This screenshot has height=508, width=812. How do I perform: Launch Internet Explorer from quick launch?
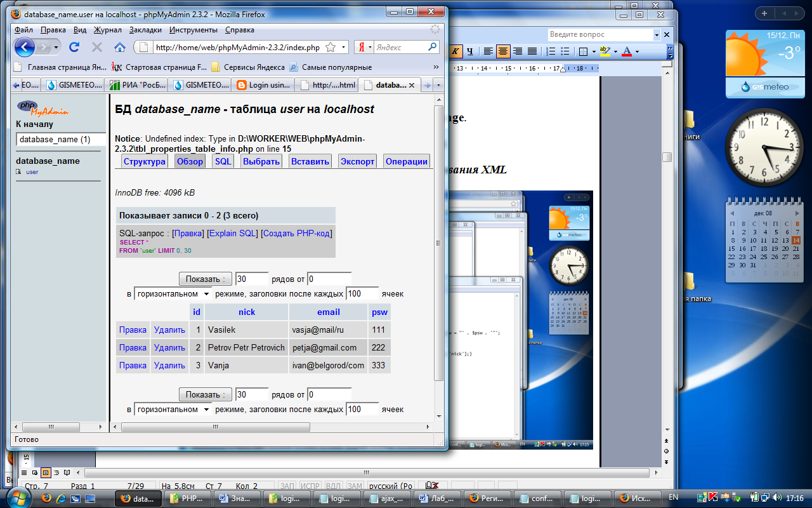coord(60,498)
